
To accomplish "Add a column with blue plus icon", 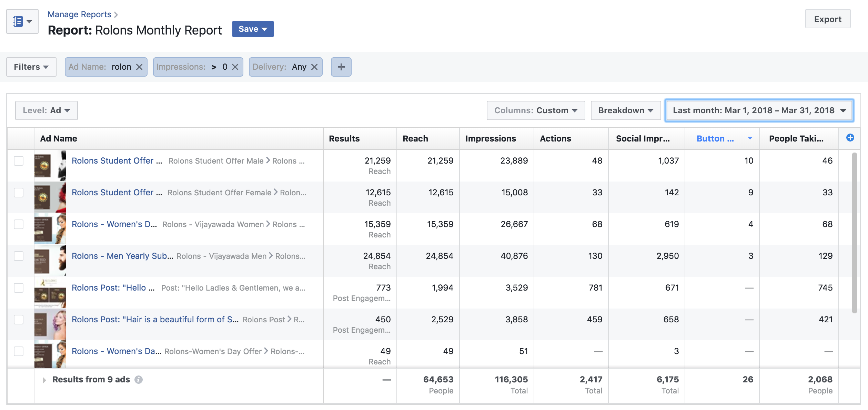I will (850, 138).
